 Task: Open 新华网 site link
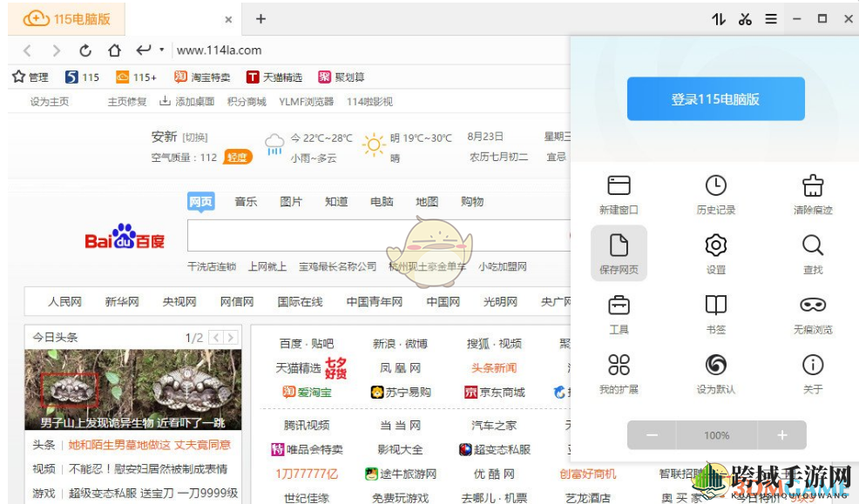(122, 301)
